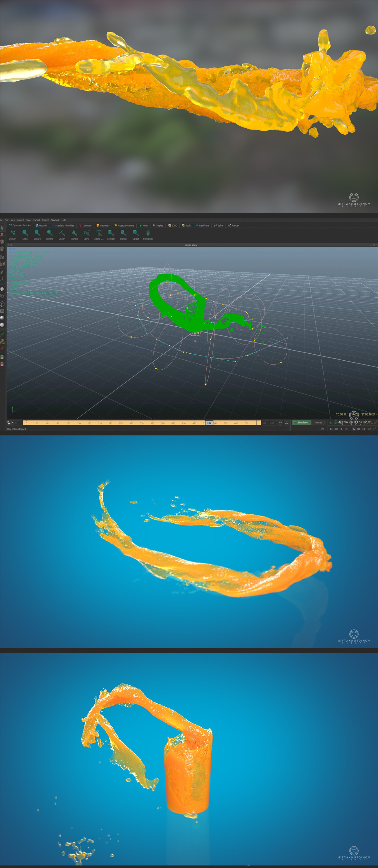Open the Help menu
The height and width of the screenshot is (868, 378).
click(x=64, y=220)
